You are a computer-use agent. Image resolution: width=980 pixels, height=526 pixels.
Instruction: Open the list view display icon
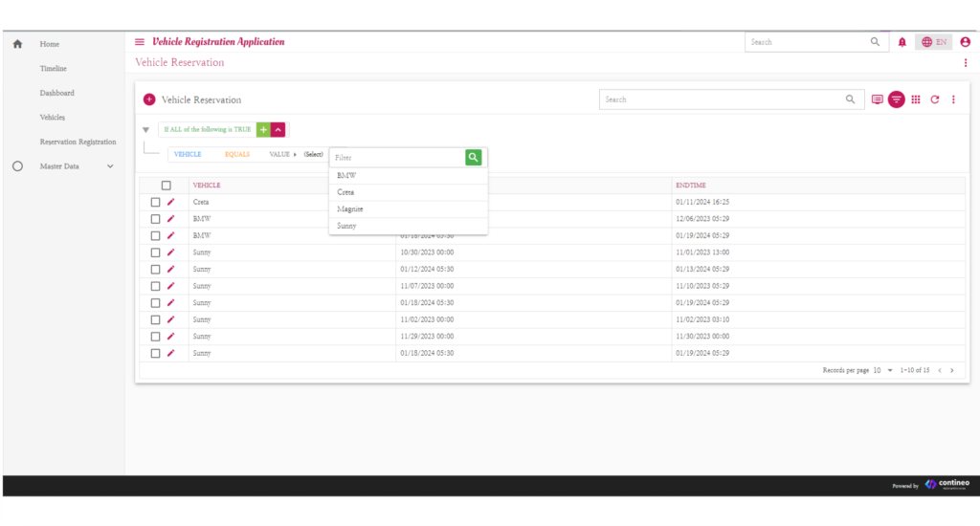click(x=877, y=99)
